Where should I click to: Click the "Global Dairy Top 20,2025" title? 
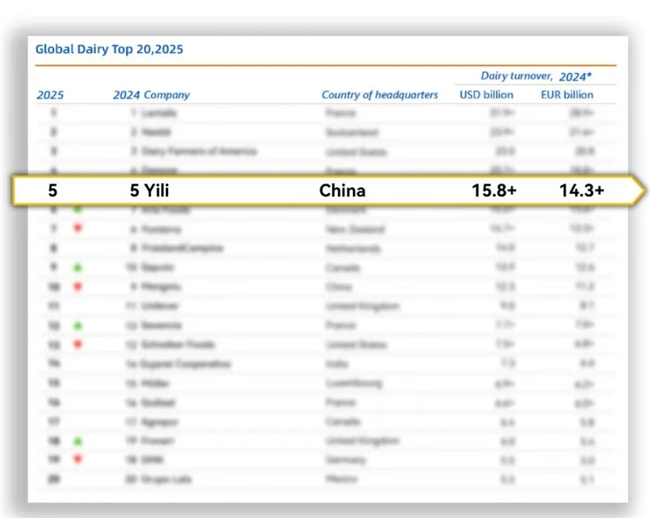coord(109,49)
